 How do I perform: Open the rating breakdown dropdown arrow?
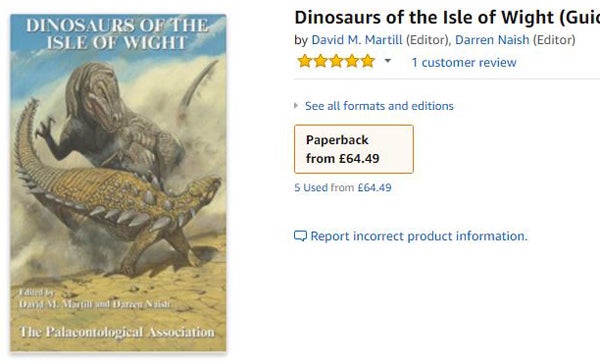(x=388, y=61)
